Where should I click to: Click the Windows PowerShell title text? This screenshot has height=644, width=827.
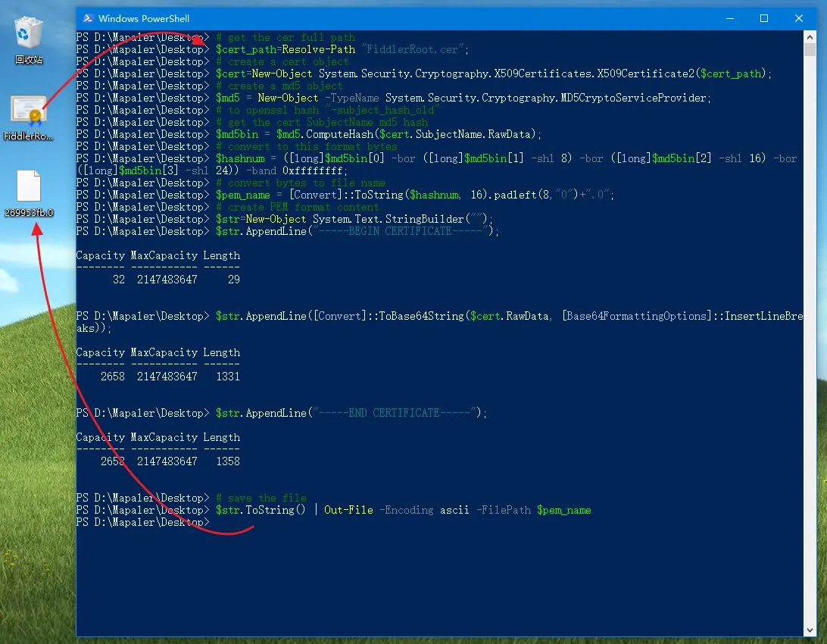click(144, 18)
